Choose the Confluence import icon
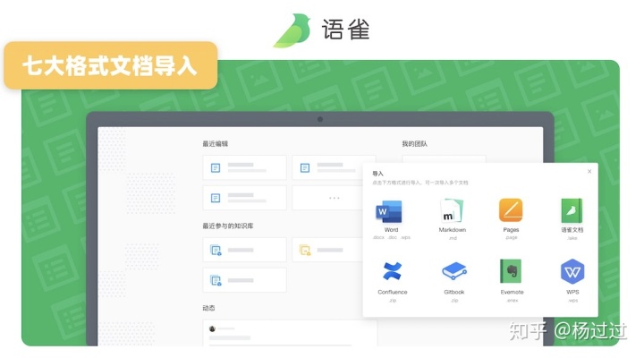The width and height of the screenshot is (644, 358). tap(393, 271)
